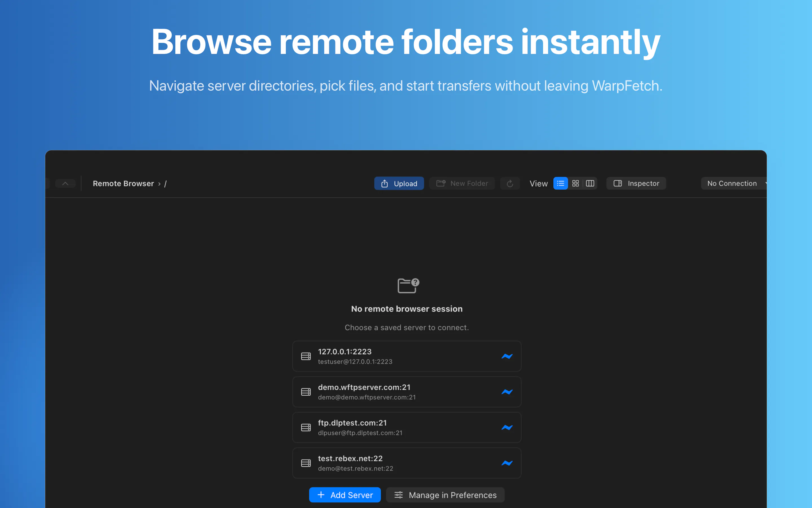Click dlpuser@ftp.dlptest.com:21 subtitle
Screen dimensions: 812x508
coord(360,433)
